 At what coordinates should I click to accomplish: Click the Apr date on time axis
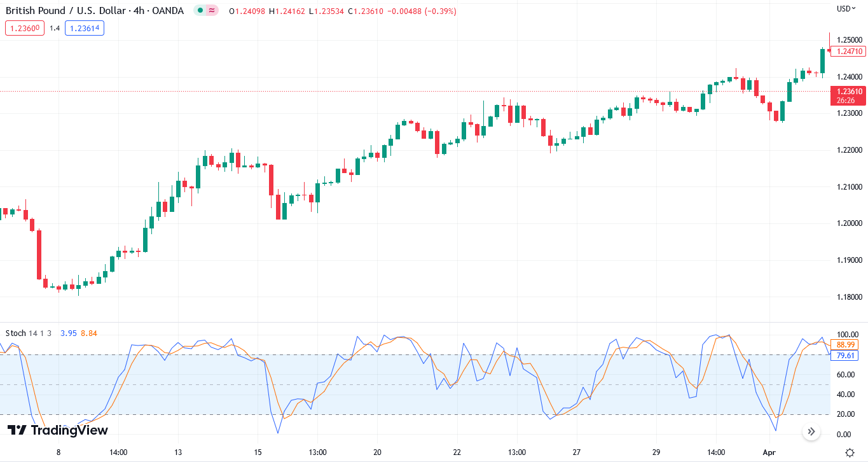769,452
